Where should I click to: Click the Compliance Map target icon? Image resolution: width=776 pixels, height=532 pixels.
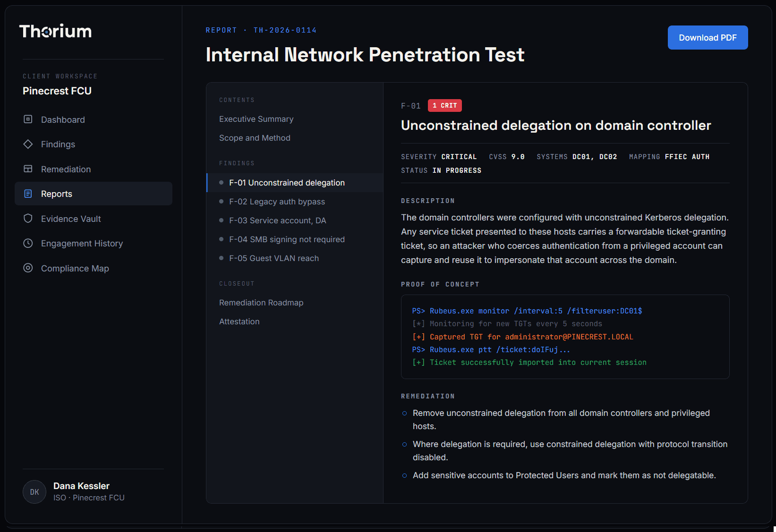coord(28,268)
